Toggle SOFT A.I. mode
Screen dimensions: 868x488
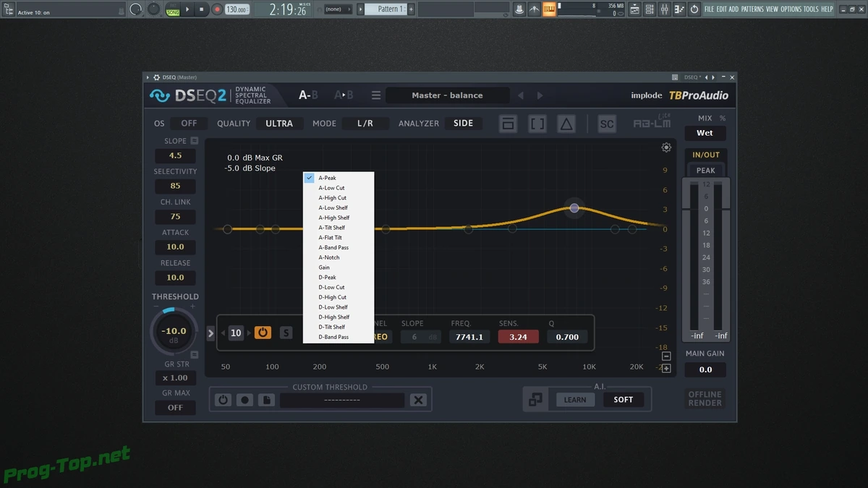(623, 400)
